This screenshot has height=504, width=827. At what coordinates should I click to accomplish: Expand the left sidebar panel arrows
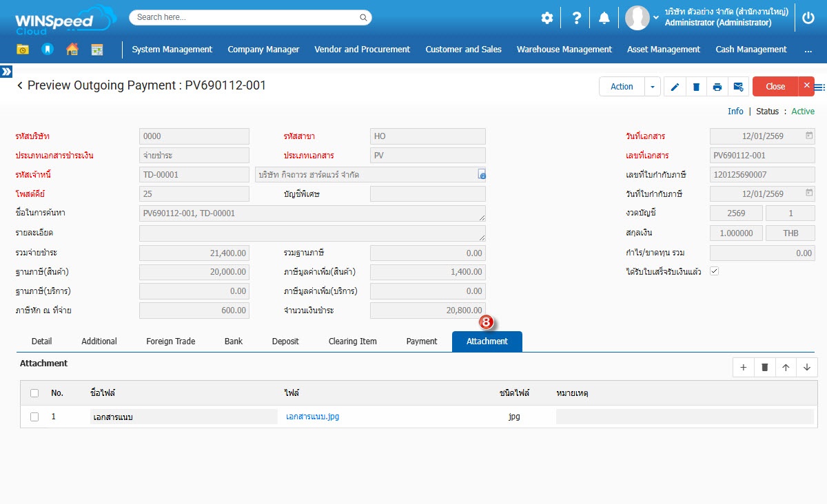coord(6,72)
